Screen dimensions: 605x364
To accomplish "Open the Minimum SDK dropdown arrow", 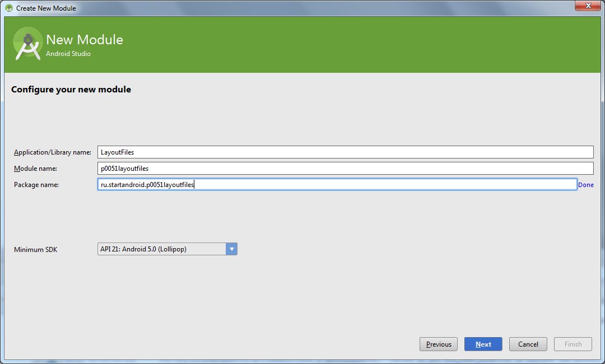I will (231, 249).
